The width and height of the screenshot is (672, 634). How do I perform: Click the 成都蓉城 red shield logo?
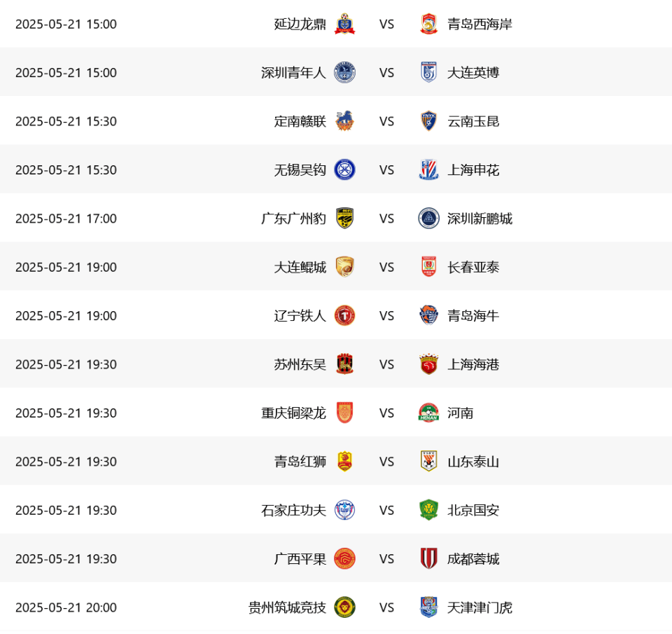pos(428,558)
